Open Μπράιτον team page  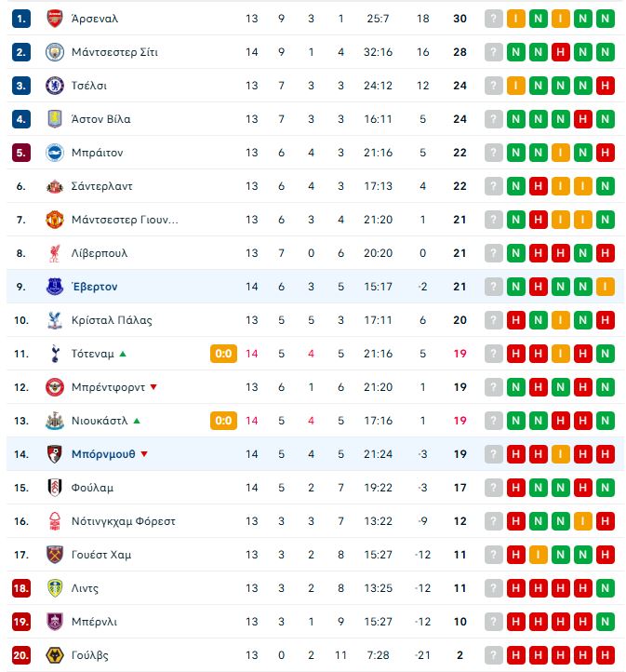click(x=97, y=153)
